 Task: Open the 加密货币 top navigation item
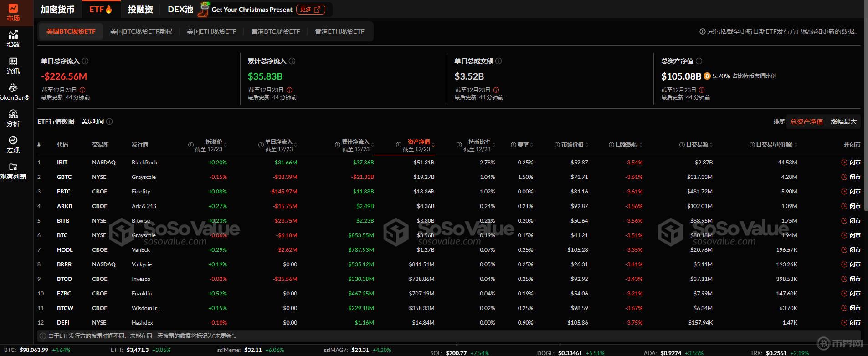(x=57, y=10)
